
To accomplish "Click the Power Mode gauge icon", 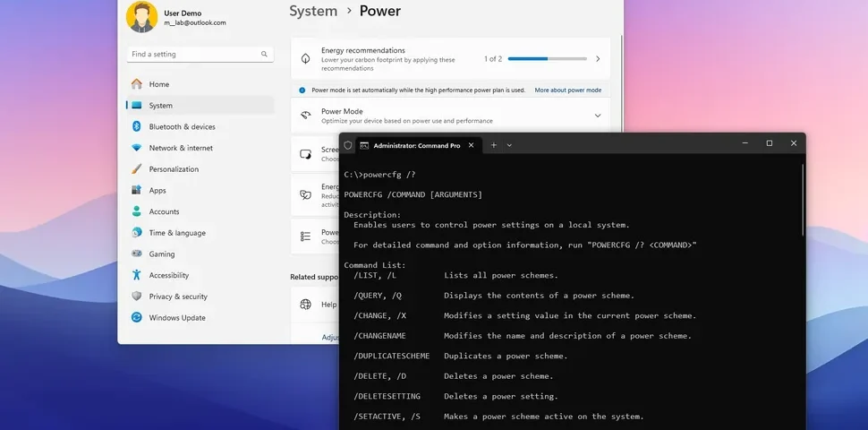I will coord(305,116).
